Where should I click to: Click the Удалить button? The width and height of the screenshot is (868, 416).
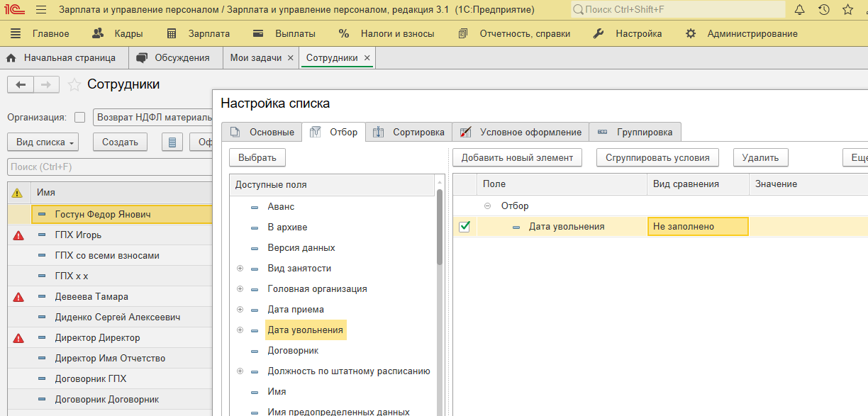pos(760,157)
